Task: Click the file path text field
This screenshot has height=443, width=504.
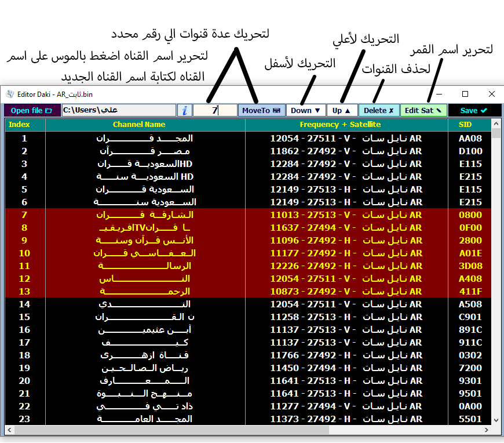Action: point(118,110)
